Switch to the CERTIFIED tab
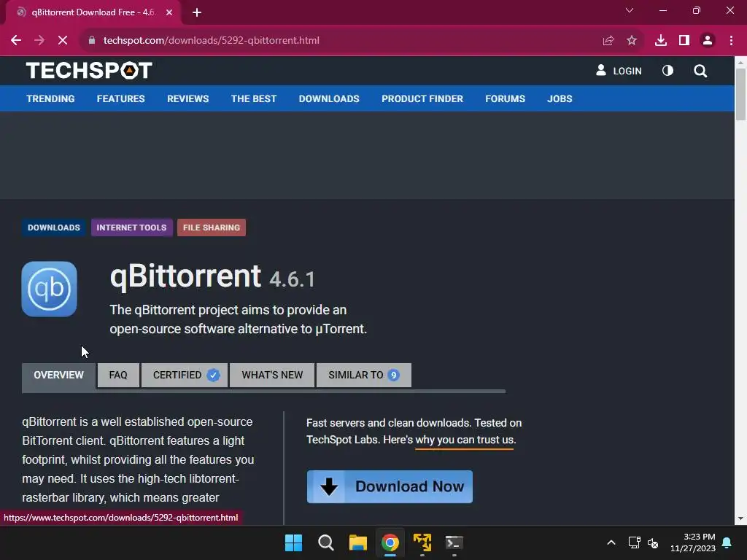 pyautogui.click(x=185, y=376)
